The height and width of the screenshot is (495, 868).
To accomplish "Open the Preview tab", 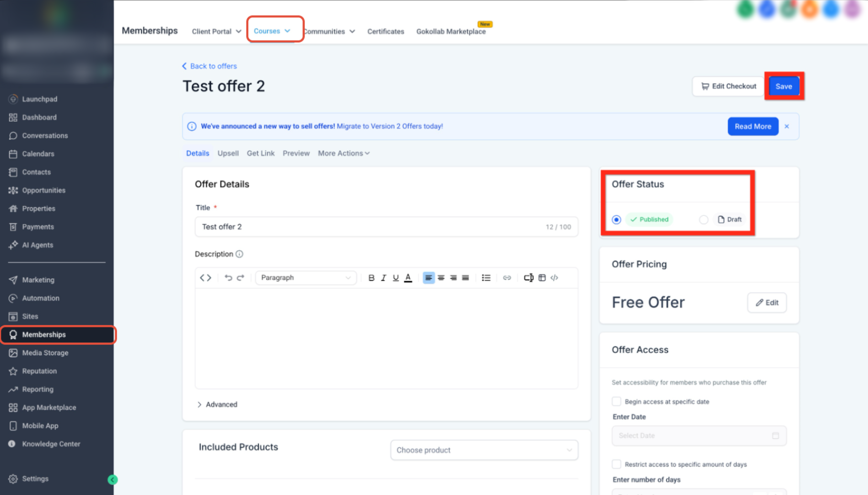I will 296,153.
